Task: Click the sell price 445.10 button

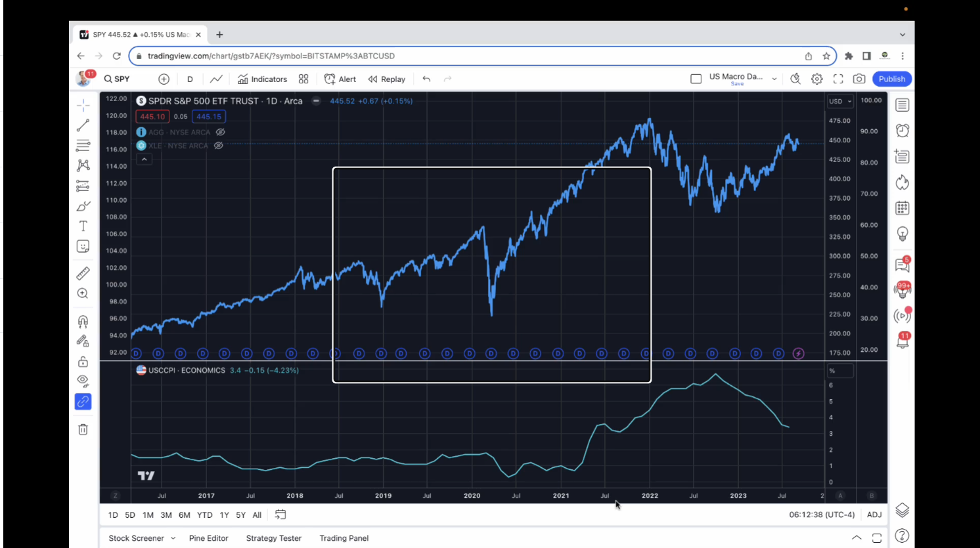Action: 152,117
